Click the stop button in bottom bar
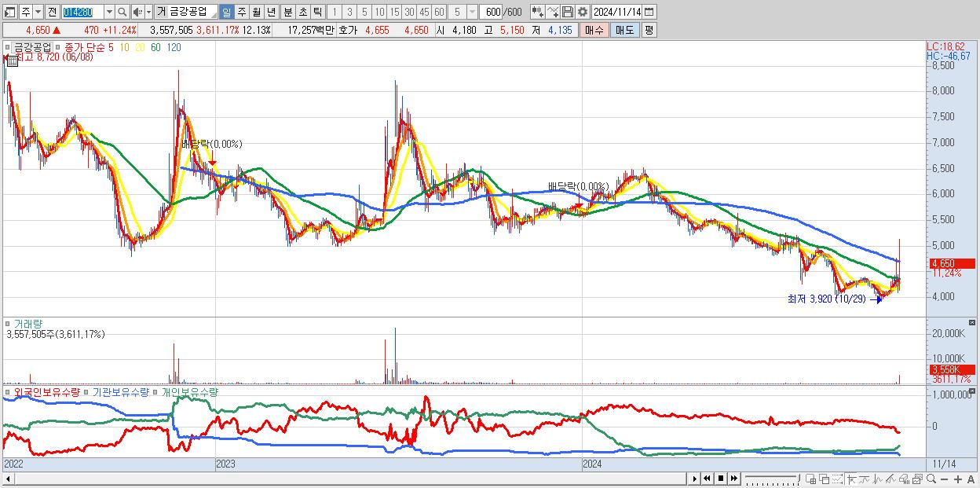This screenshot has height=488, width=980. [x=721, y=479]
